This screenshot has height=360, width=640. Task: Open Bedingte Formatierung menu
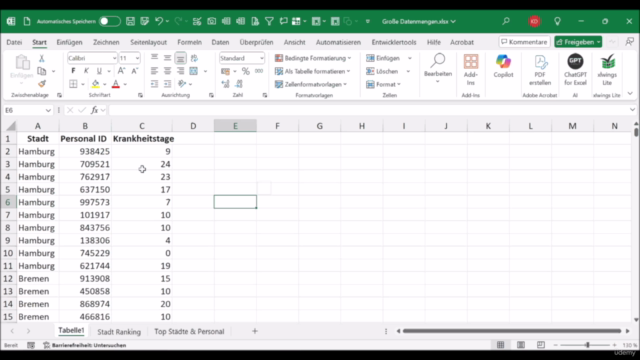(x=313, y=58)
